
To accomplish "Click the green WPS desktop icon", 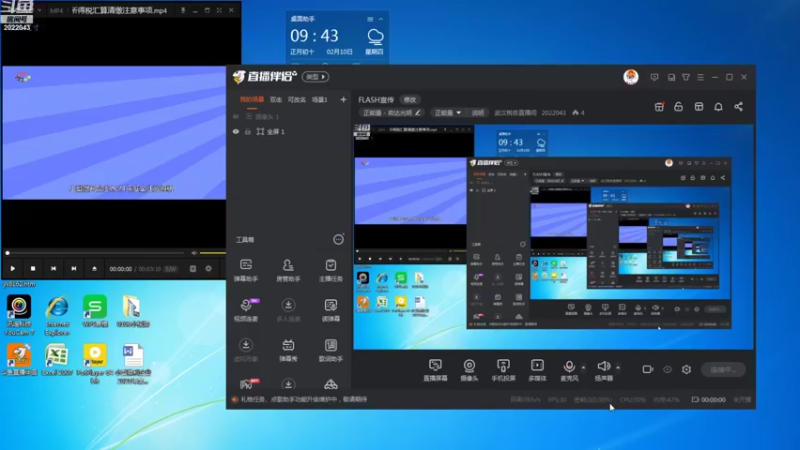I will coord(95,311).
